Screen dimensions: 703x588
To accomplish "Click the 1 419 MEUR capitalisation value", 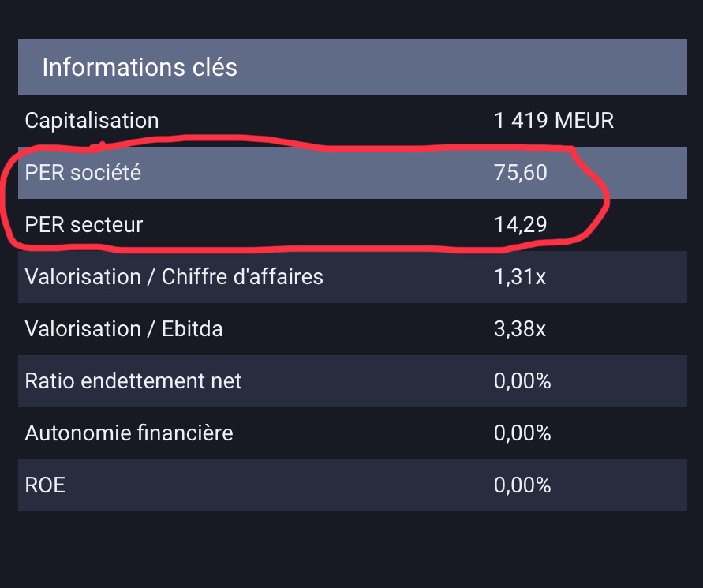I will (553, 121).
